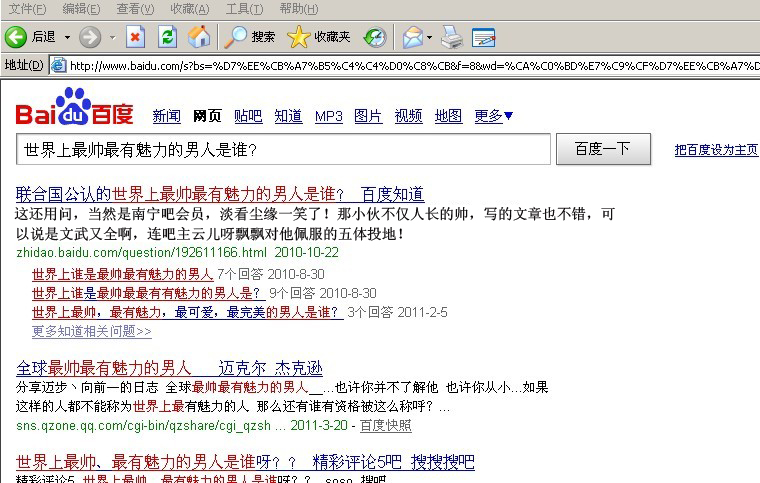Refresh the page with green arrows icon
The height and width of the screenshot is (483, 760).
[167, 37]
